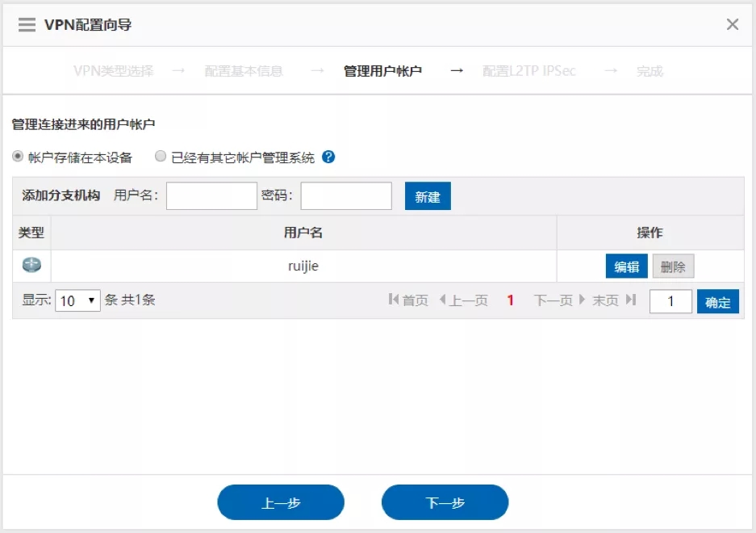
Task: Go to the VPN类型选择 wizard step
Action: [113, 71]
